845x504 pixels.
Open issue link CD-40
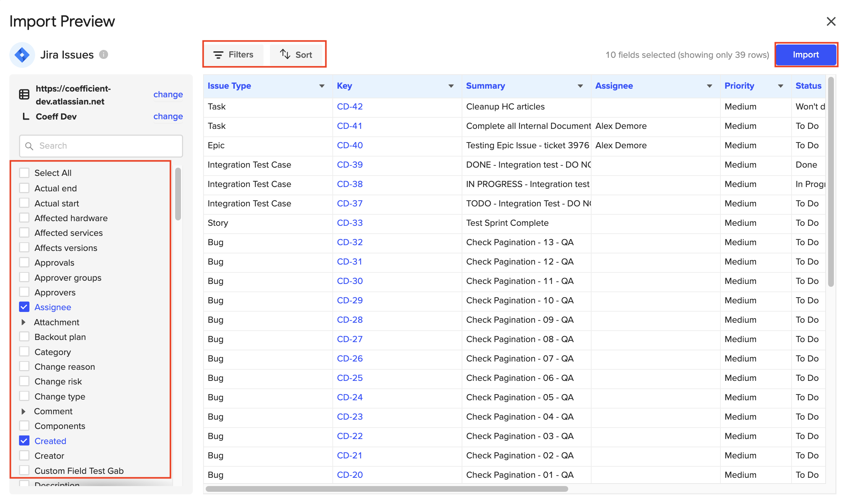[350, 145]
